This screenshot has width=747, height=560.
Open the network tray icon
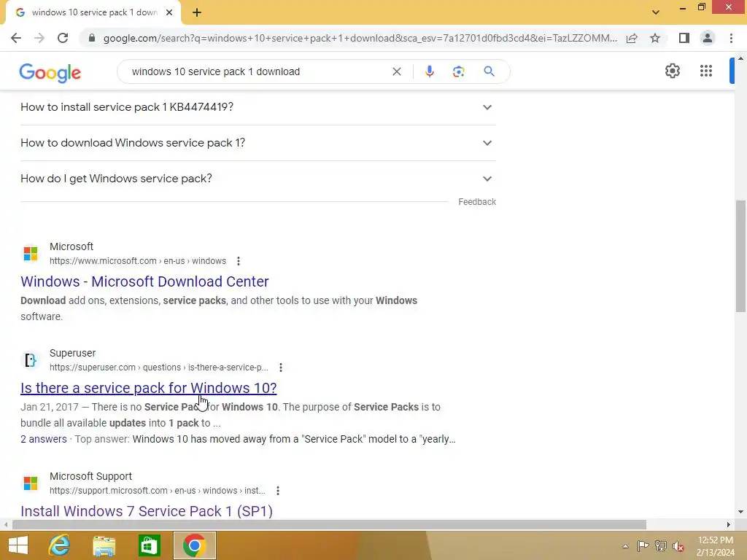660,545
